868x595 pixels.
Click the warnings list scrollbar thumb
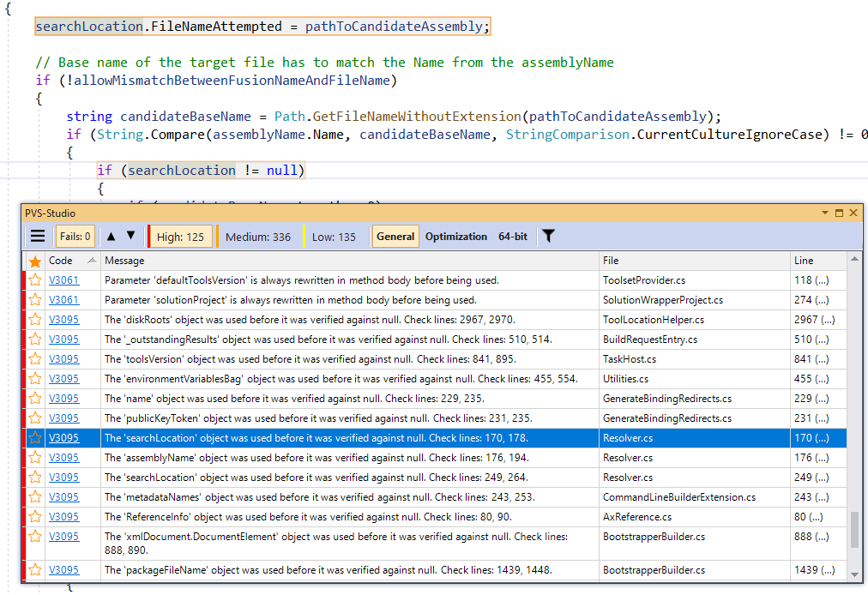coord(855,529)
